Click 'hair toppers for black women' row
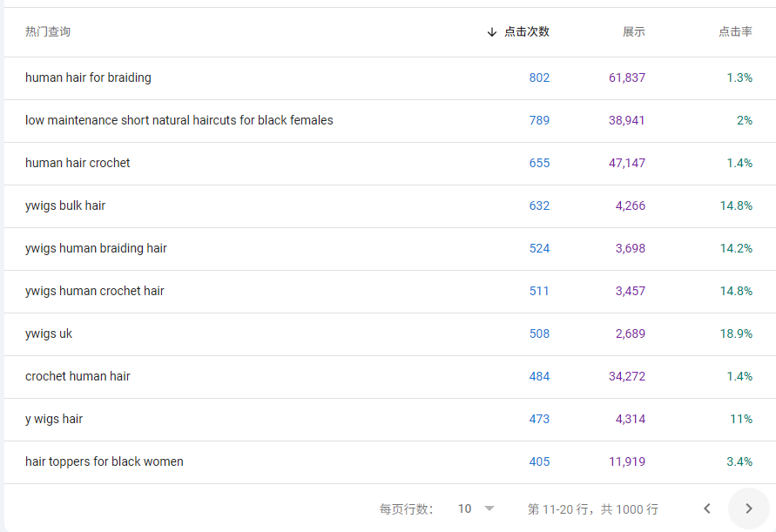The image size is (776, 532). [390, 462]
